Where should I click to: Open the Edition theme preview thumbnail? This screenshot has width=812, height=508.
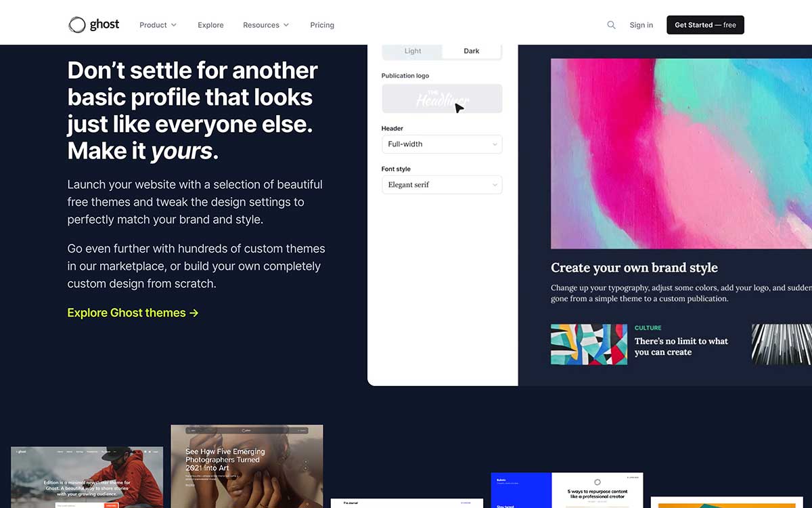[x=87, y=478]
